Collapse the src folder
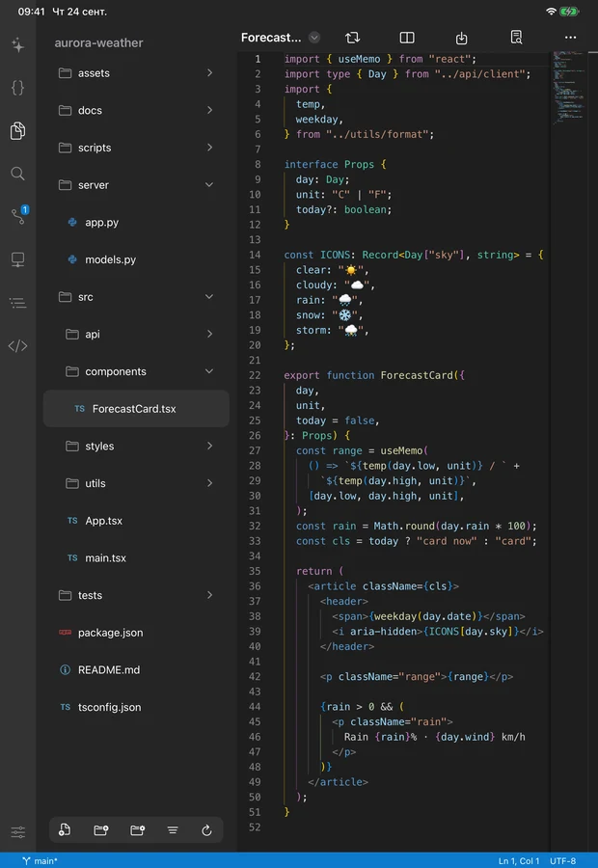Image resolution: width=598 pixels, height=868 pixels. pyautogui.click(x=136, y=297)
